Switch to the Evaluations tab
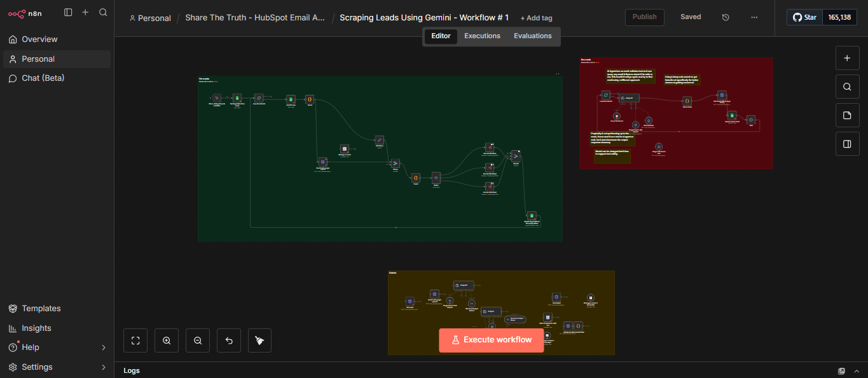This screenshot has width=868, height=378. click(532, 36)
